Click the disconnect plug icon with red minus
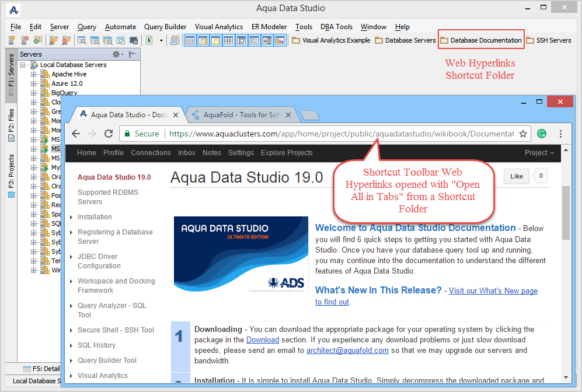Screen dimensions: 582x392 point(67,40)
